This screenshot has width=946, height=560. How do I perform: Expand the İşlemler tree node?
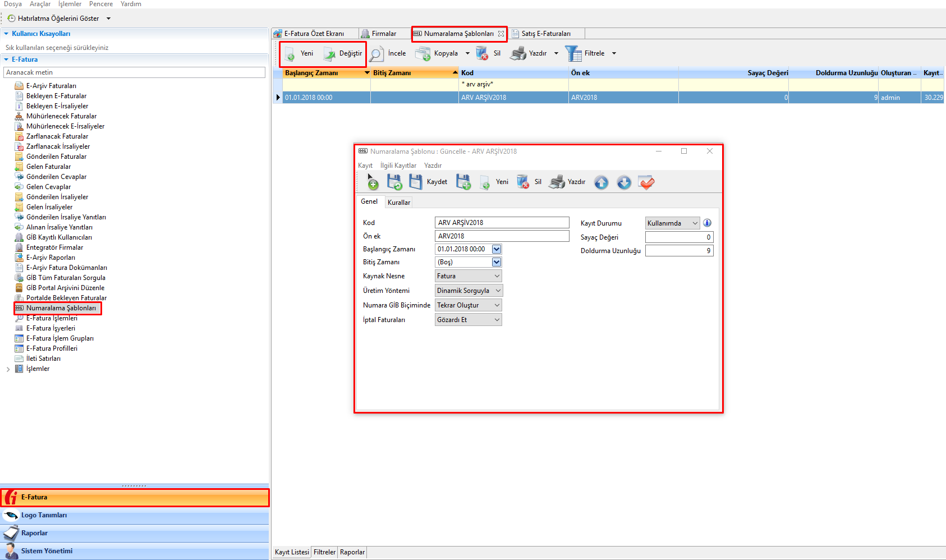8,369
